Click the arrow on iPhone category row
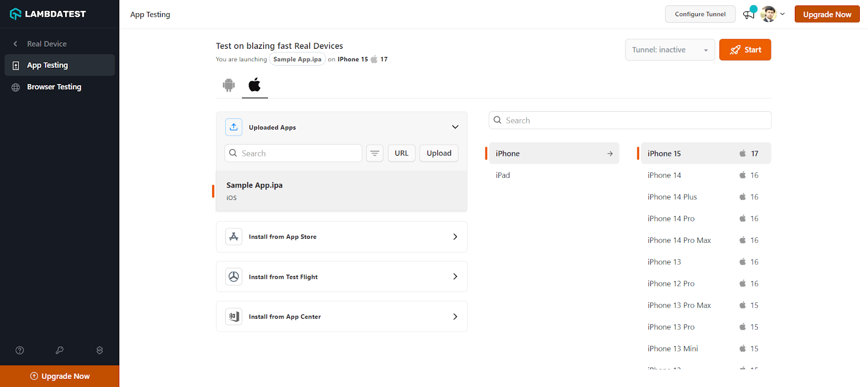This screenshot has width=868, height=387. (x=610, y=154)
